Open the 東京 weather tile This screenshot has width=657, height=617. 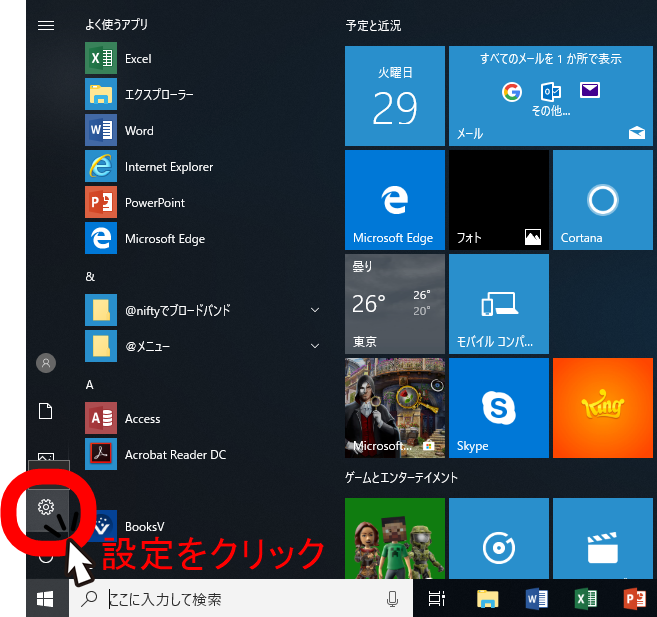pos(395,304)
